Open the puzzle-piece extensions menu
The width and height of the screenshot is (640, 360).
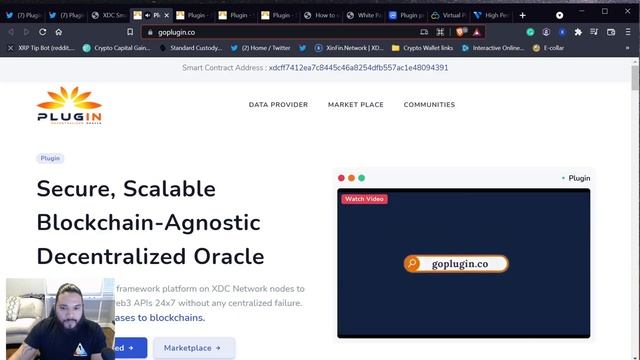[578, 32]
